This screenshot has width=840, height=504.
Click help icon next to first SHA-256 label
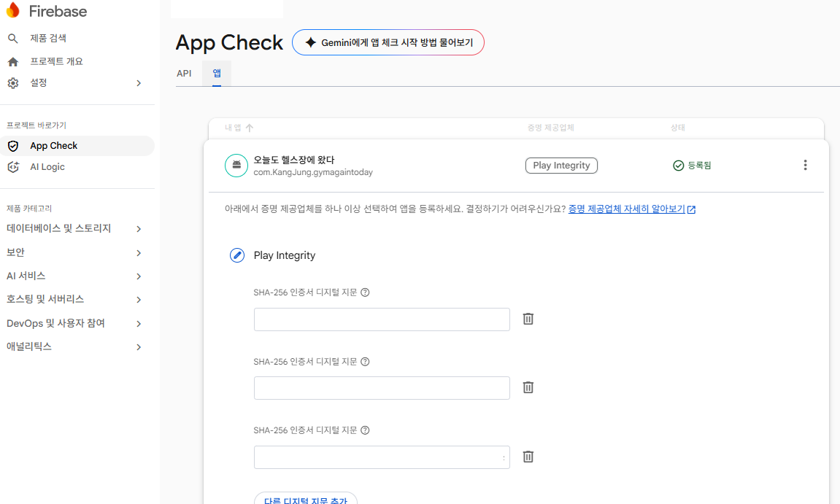coord(365,292)
